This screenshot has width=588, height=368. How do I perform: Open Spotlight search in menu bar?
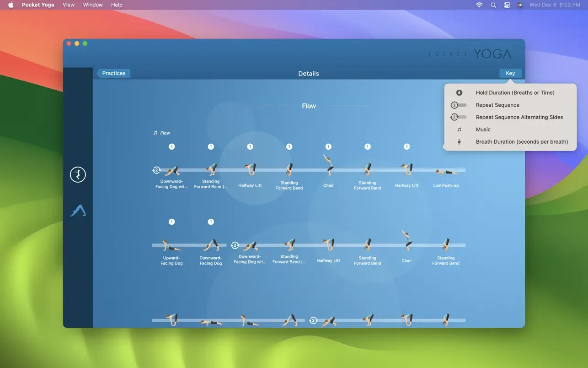(x=493, y=5)
